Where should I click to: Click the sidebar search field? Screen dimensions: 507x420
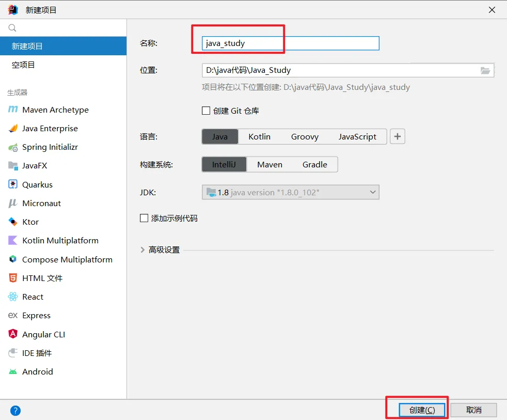[64, 28]
